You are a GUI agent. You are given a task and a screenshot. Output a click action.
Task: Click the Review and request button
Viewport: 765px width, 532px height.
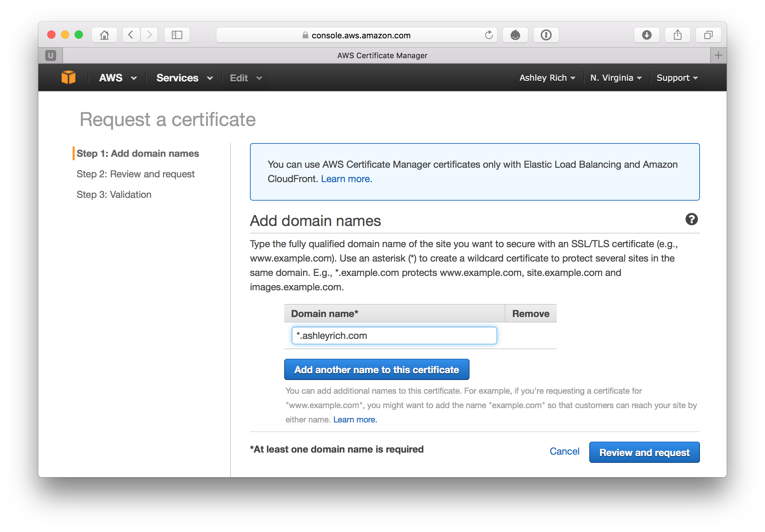pos(644,452)
